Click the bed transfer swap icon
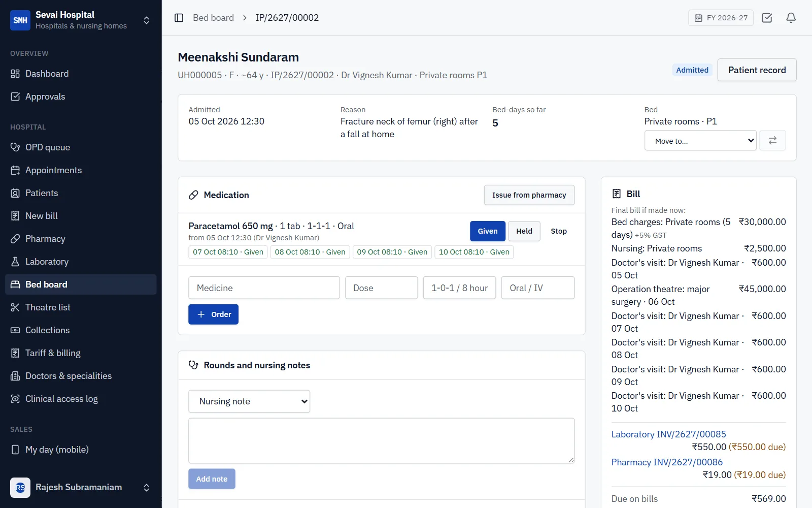Screen dimensions: 812x508 [772, 141]
